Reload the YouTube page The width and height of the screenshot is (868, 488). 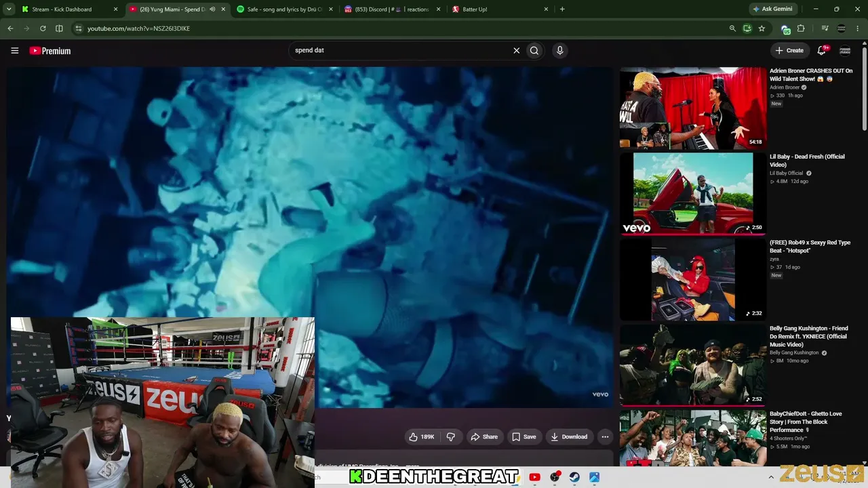point(43,28)
